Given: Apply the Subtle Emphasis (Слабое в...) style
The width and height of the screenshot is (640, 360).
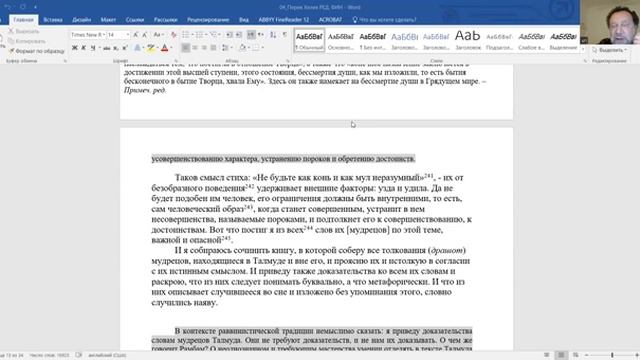Looking at the screenshot, I should (531, 40).
